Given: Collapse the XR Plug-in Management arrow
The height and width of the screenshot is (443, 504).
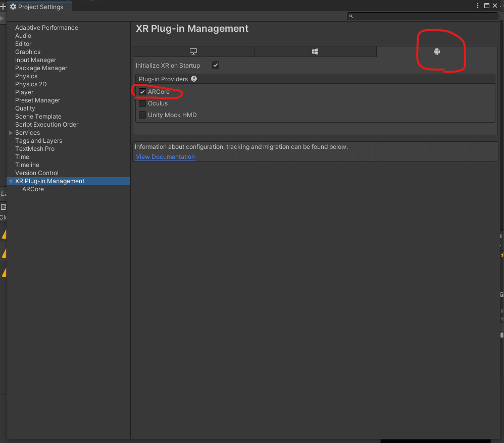Looking at the screenshot, I should [x=11, y=181].
